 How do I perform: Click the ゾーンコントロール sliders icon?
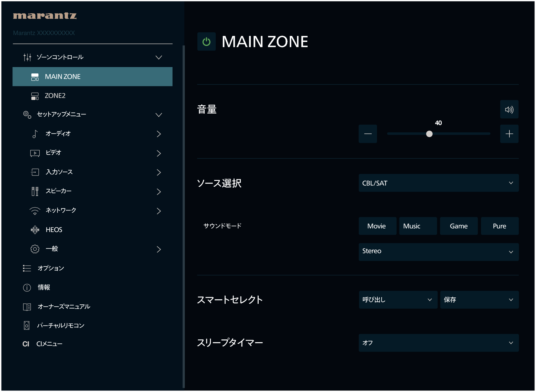pos(27,57)
